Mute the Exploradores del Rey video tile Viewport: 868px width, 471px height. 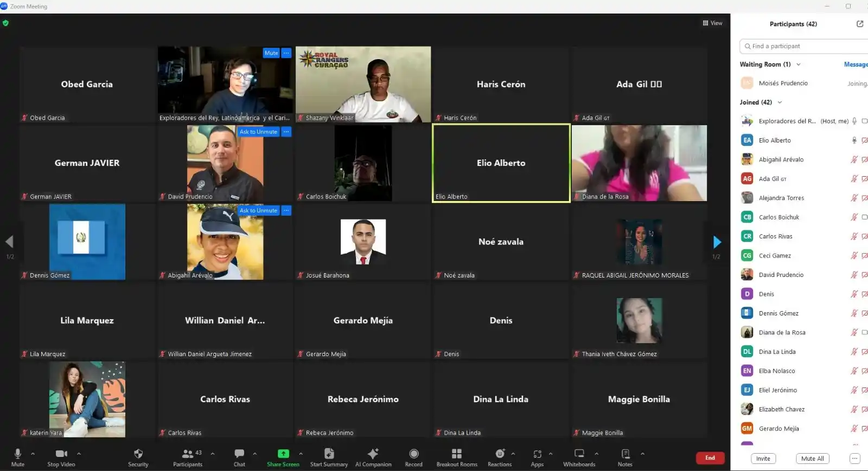(271, 53)
